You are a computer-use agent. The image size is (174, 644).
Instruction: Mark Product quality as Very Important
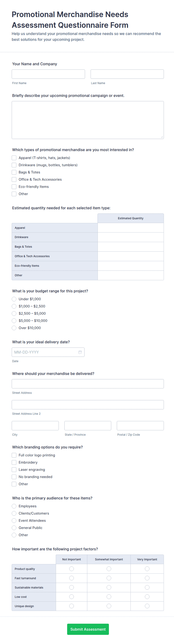tap(147, 569)
